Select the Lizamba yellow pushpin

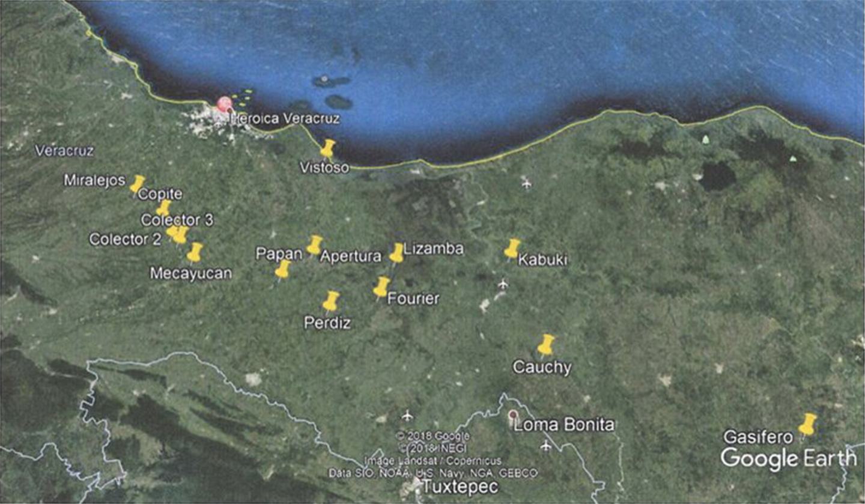(x=396, y=252)
